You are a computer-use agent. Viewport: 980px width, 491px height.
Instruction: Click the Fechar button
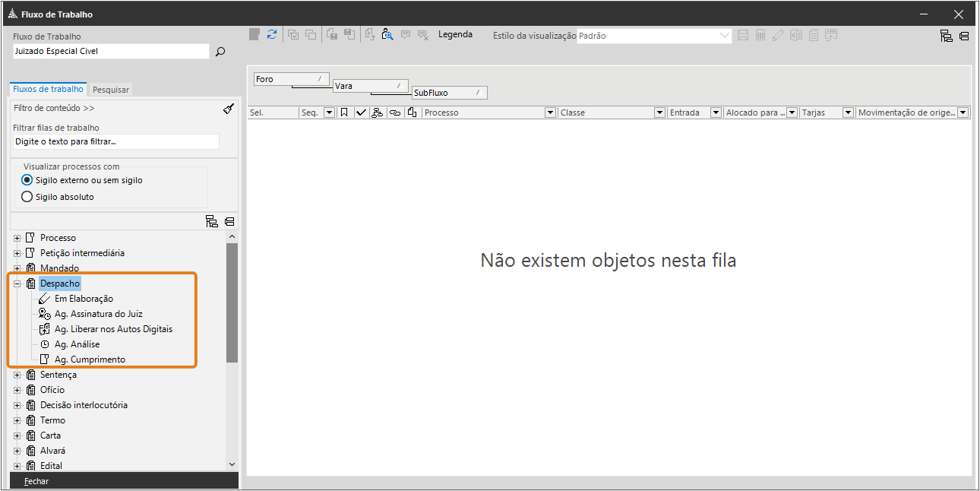(x=36, y=481)
